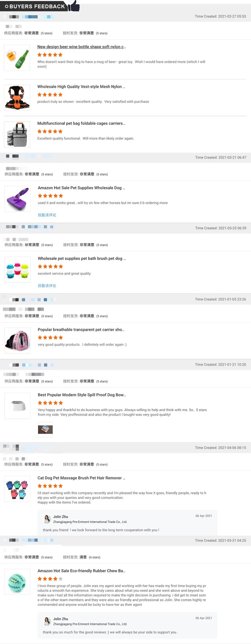Reply to the horse brush review
251x644 pixels.
[47, 215]
